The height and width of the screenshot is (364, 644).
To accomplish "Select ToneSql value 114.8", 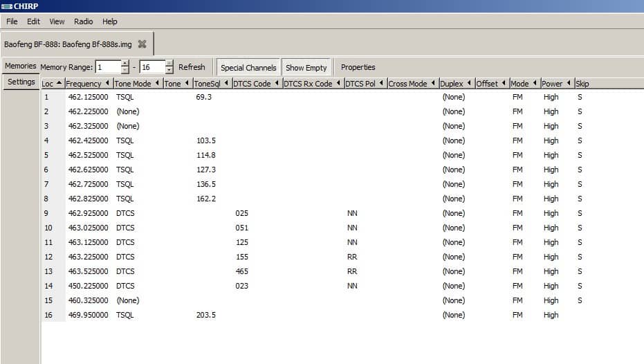I will click(205, 155).
